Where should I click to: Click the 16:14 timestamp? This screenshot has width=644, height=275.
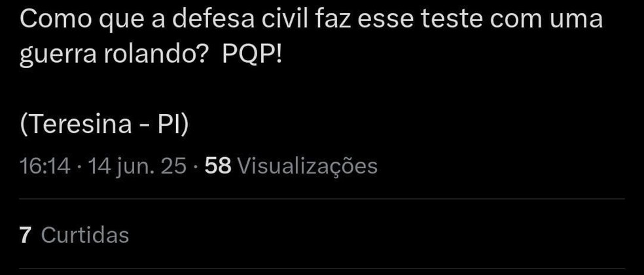pos(45,166)
